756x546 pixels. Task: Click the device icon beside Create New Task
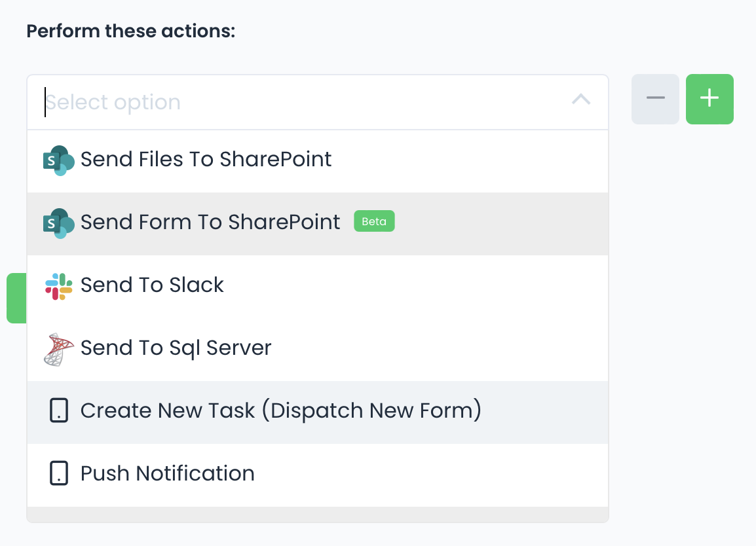click(59, 410)
